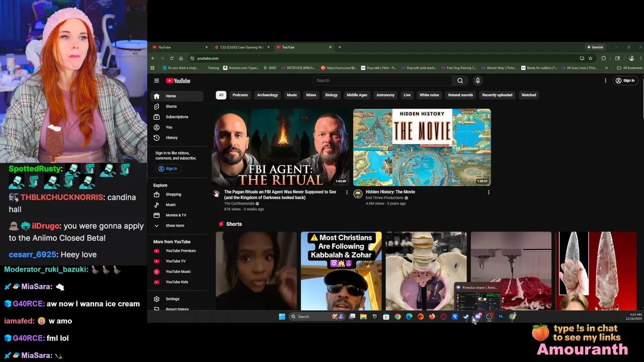Select the White noise filter chip
Viewport: 644px width, 362px height.
(x=429, y=95)
